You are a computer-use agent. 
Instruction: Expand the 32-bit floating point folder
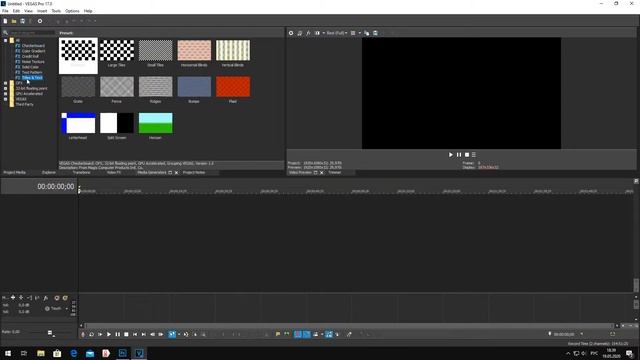point(5,88)
